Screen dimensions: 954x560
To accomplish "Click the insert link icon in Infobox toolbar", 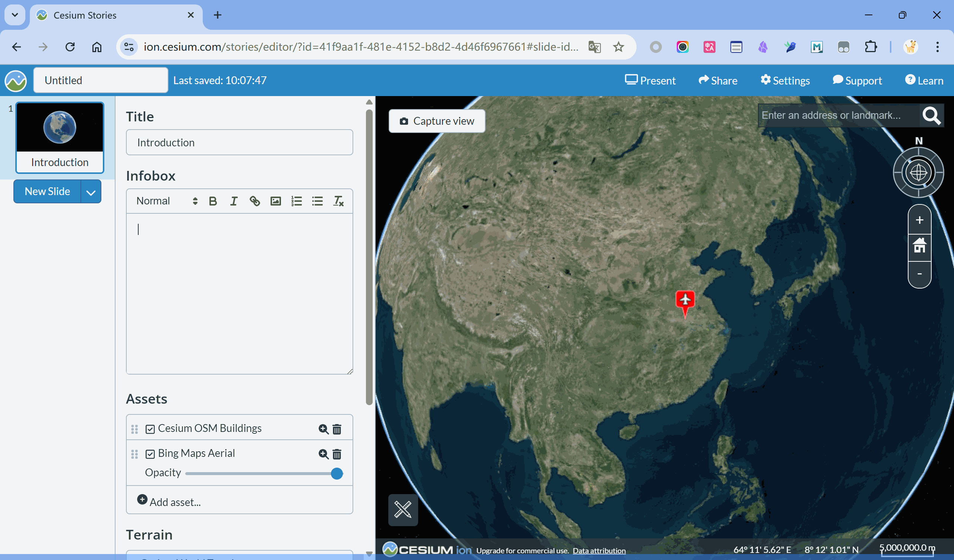I will [255, 201].
